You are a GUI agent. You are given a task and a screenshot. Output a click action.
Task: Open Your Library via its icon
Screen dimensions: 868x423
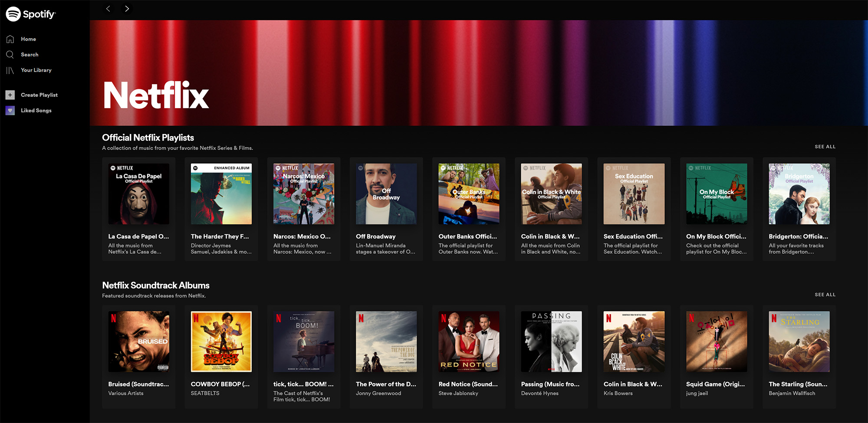click(x=10, y=70)
